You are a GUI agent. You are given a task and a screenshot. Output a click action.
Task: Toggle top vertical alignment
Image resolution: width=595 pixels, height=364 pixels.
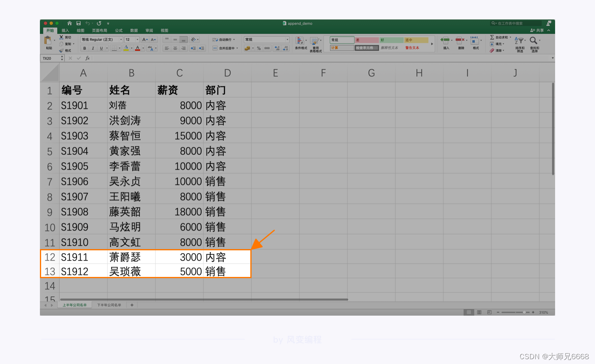(167, 40)
